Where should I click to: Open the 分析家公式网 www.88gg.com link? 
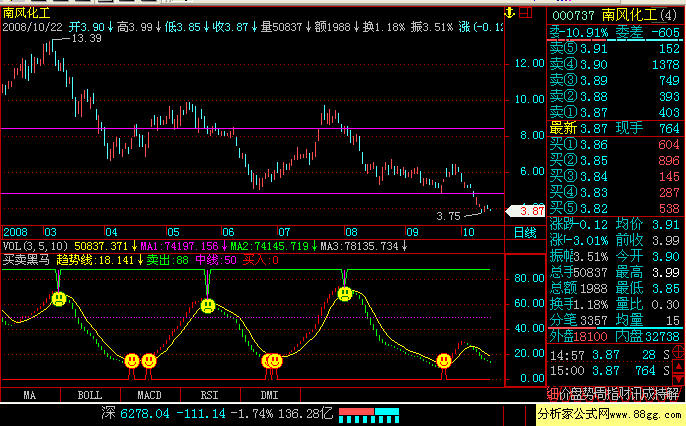point(610,414)
